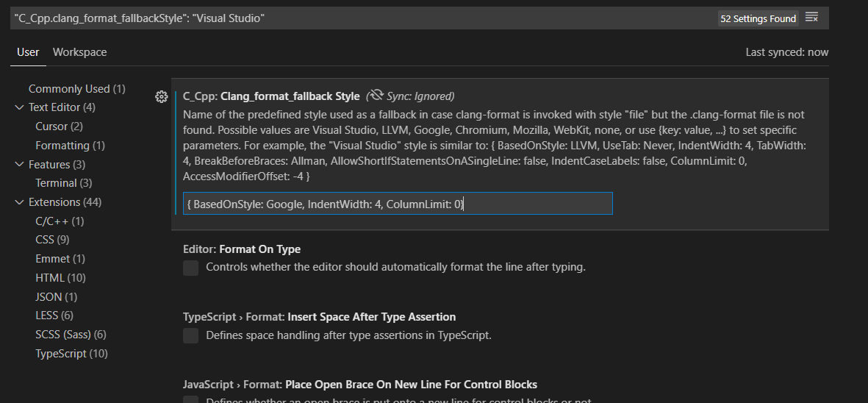
Task: Click the clear settings search filter icon
Action: pyautogui.click(x=811, y=18)
